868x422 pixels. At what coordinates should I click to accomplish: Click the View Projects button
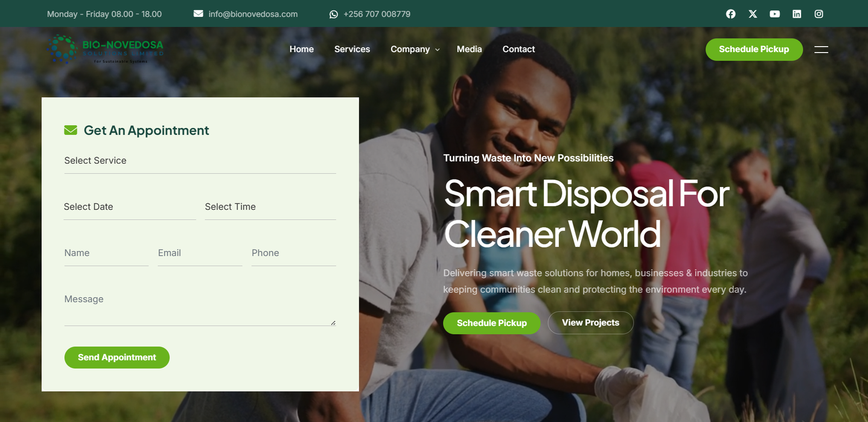pyautogui.click(x=591, y=322)
